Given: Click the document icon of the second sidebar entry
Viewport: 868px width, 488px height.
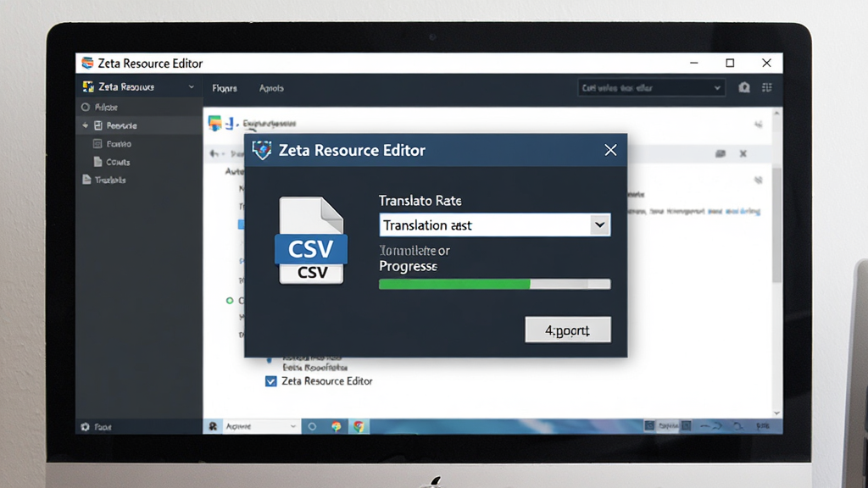Looking at the screenshot, I should 98,125.
